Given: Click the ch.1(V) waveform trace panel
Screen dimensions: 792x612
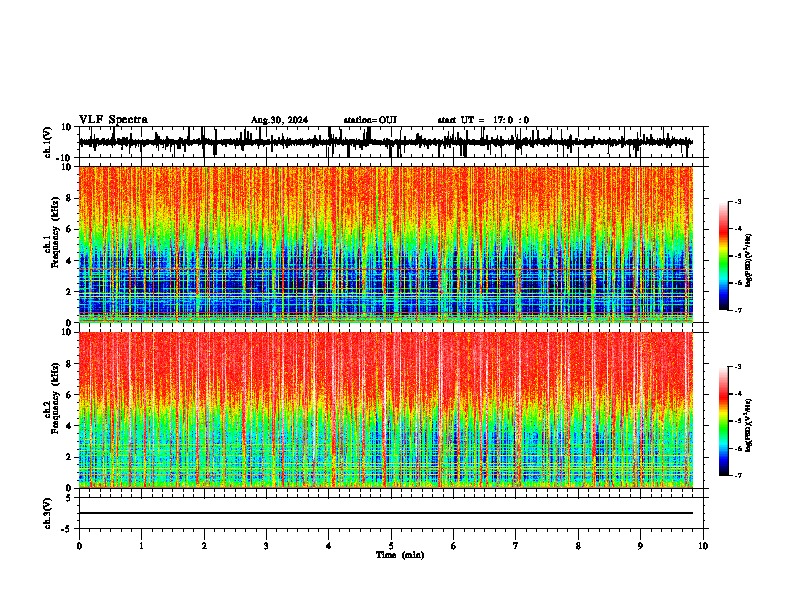Looking at the screenshot, I should [391, 142].
